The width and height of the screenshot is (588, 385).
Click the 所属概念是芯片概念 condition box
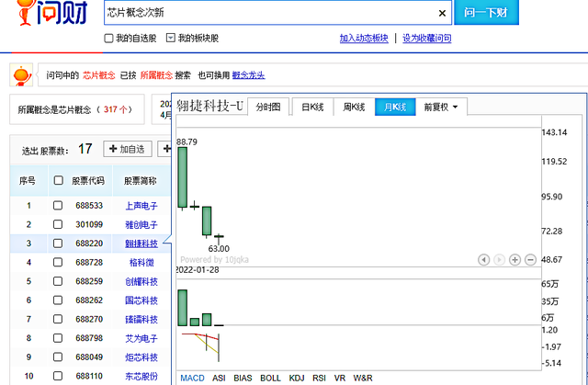coord(77,109)
